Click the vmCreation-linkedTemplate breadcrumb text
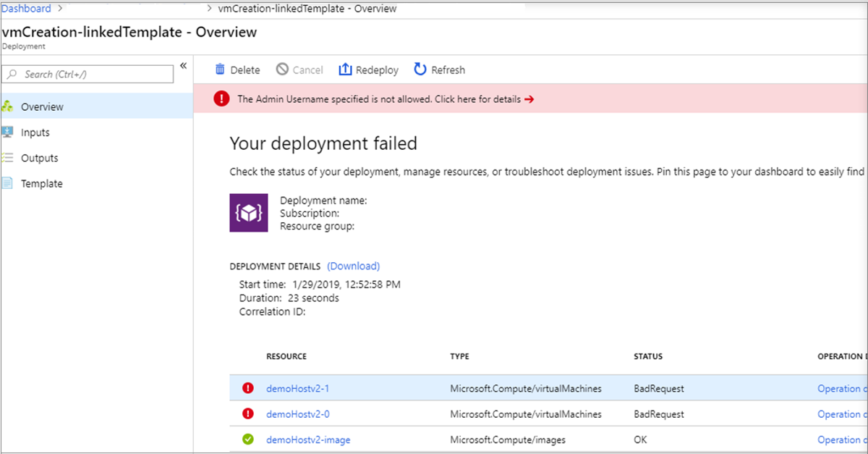 tap(307, 9)
